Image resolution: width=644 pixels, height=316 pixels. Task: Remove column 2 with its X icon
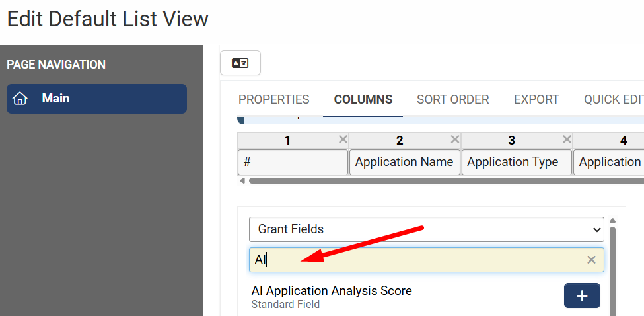[454, 139]
